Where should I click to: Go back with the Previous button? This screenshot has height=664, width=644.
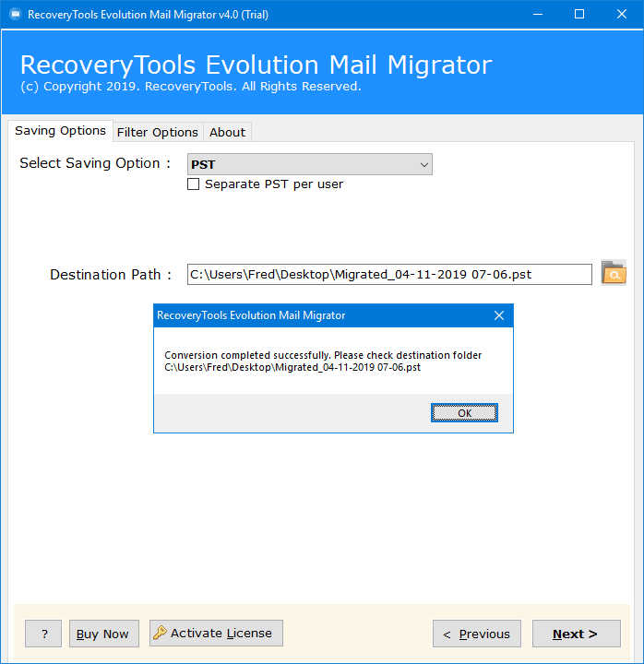point(477,634)
